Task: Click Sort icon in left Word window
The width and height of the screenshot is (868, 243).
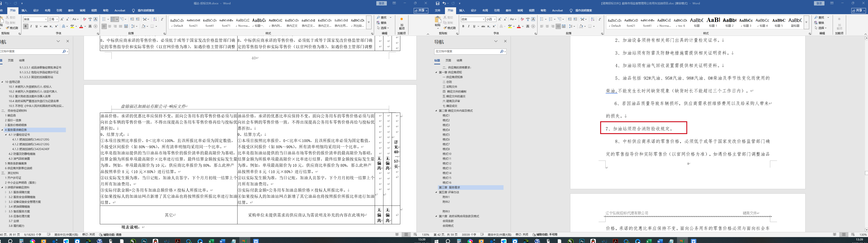Action: click(155, 19)
